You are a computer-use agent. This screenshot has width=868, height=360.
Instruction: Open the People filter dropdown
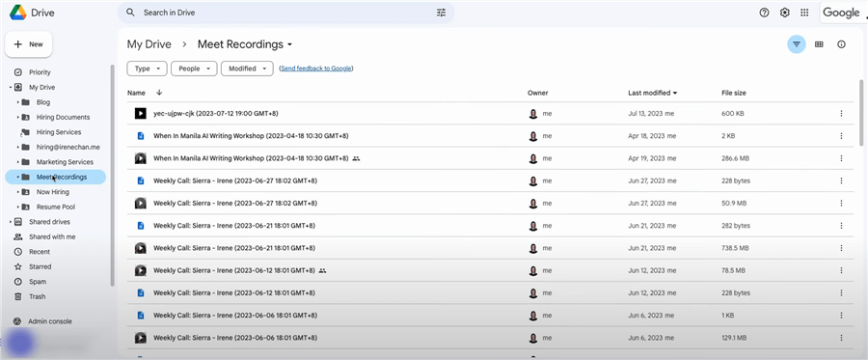tap(194, 69)
